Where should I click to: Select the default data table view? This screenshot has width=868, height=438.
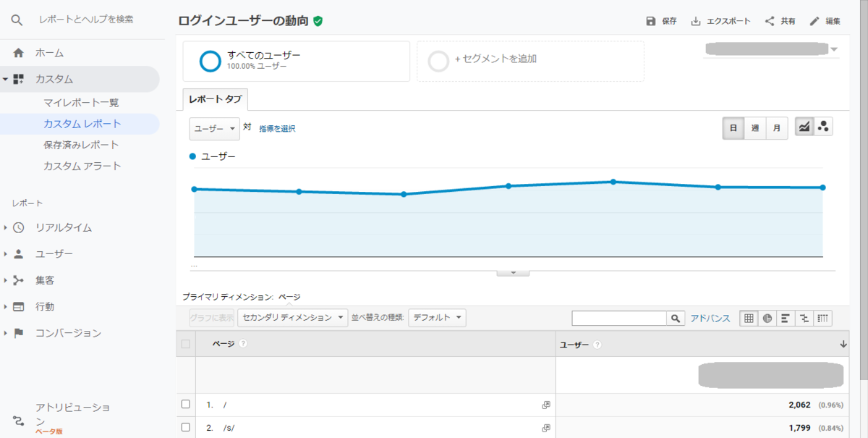click(x=749, y=318)
